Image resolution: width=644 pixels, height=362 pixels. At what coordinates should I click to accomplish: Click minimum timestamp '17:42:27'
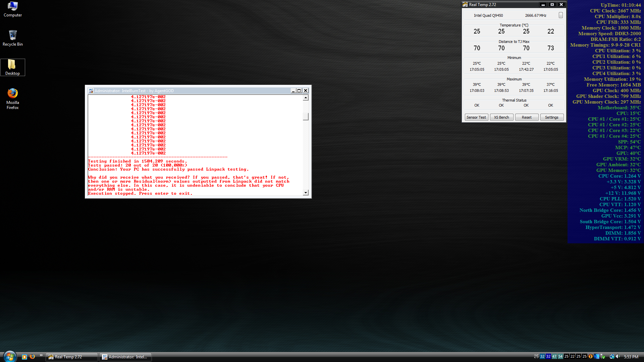(526, 69)
